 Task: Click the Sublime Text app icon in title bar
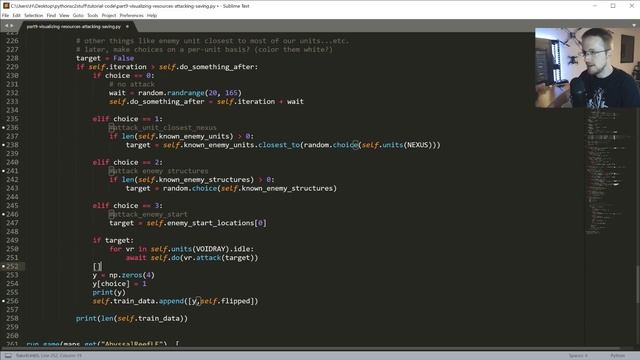6,6
